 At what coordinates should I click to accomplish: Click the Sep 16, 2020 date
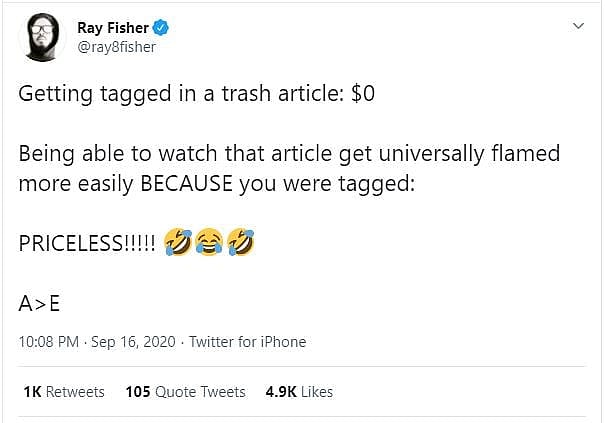135,342
